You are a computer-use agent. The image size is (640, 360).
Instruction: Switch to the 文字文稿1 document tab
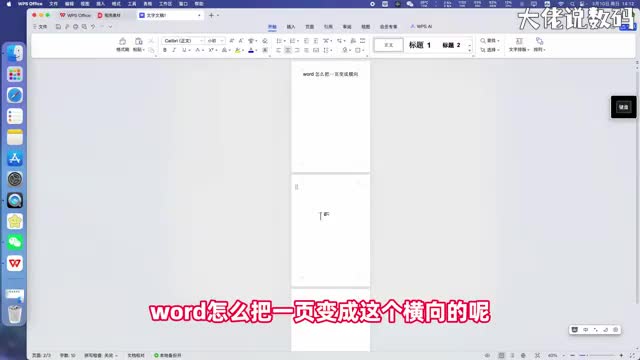coord(170,15)
